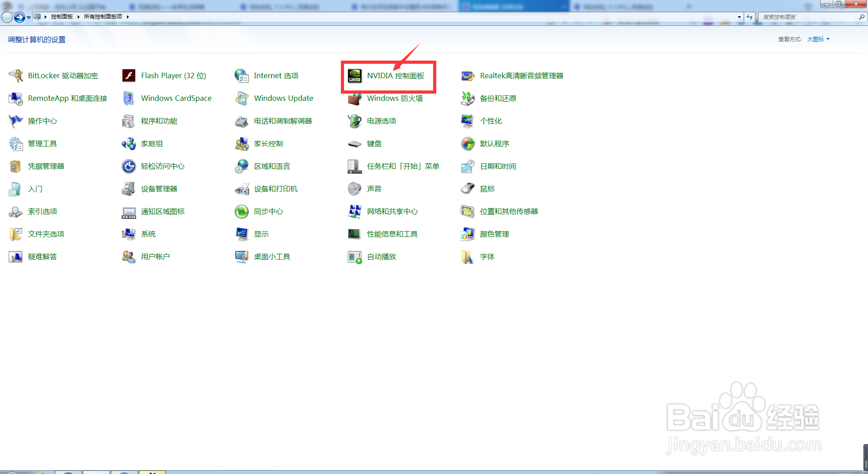The image size is (868, 474).
Task: Open the 入门 link
Action: coord(35,189)
